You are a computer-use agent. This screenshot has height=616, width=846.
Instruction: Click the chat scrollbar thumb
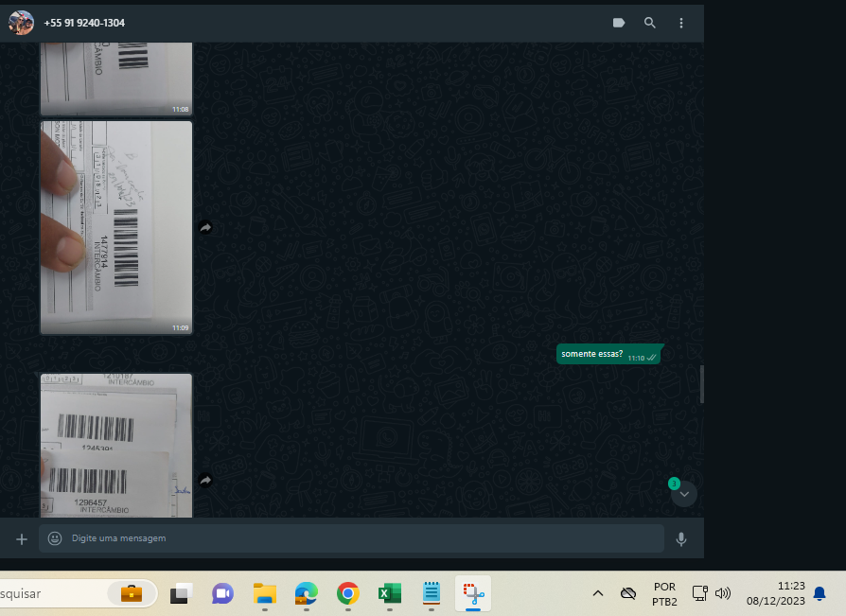click(701, 384)
